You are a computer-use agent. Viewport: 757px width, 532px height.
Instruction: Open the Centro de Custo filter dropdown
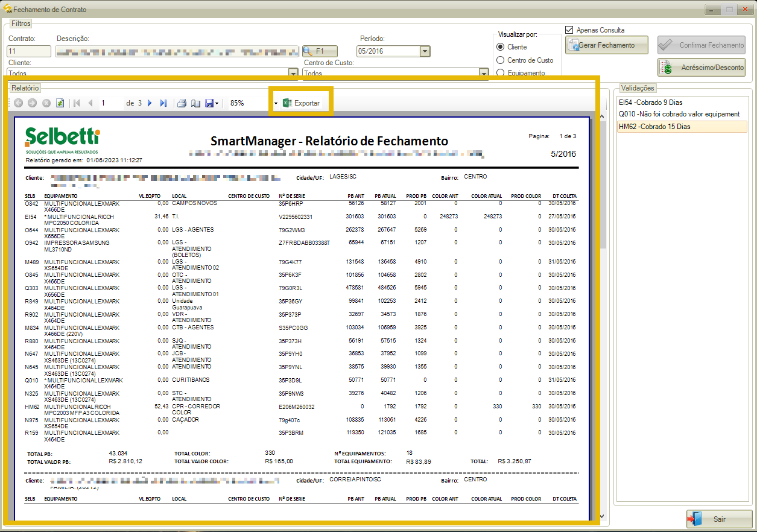point(483,73)
